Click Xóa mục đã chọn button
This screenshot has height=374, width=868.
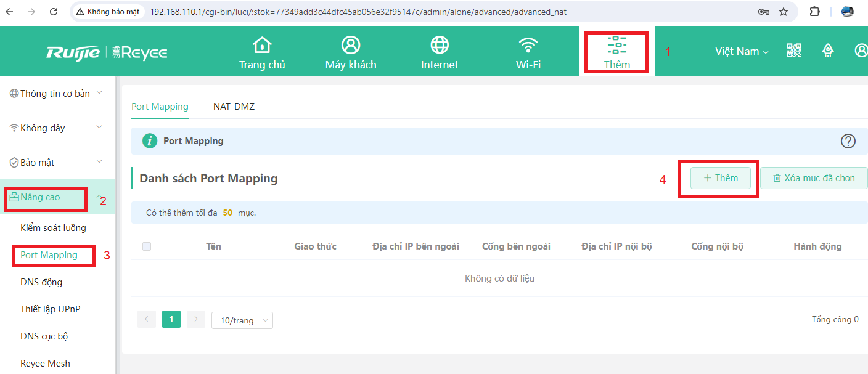(813, 178)
